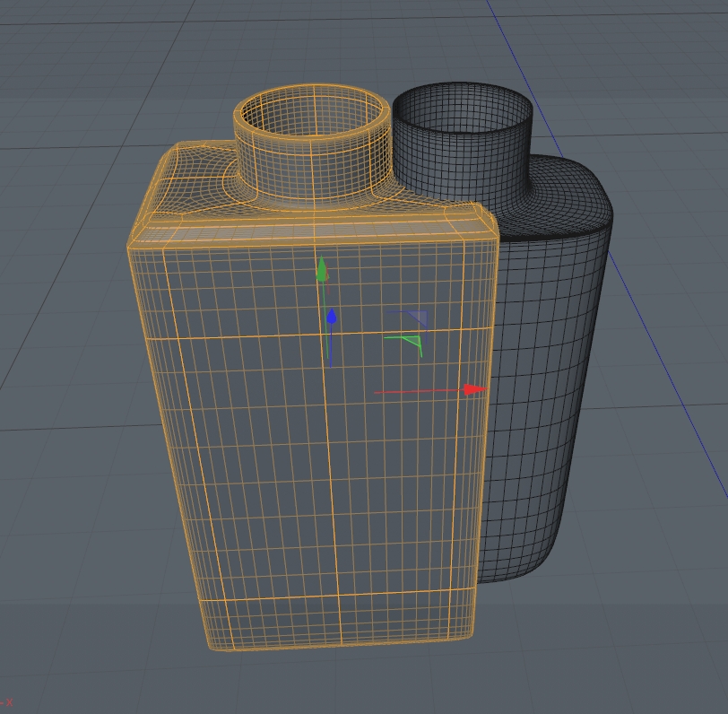Screen dimensions: 728x714
Task: Click the blue Z-axis arrow tip of the gizmo
Action: click(332, 316)
